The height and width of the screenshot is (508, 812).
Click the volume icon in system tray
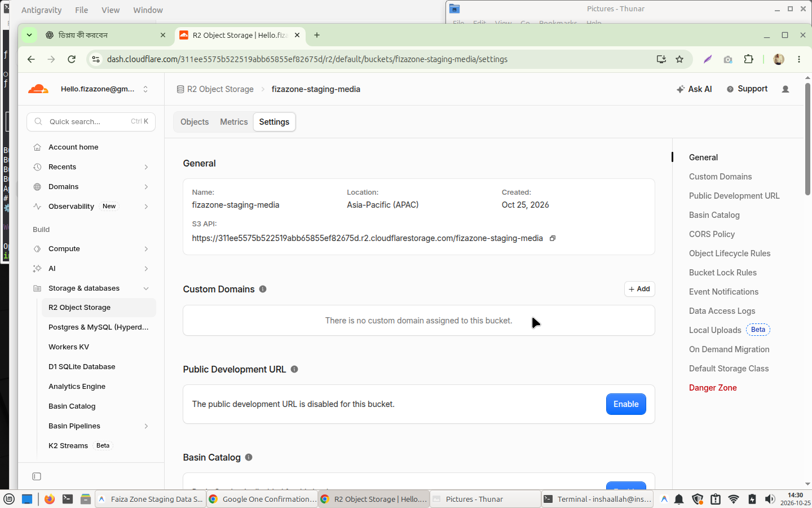(x=770, y=499)
